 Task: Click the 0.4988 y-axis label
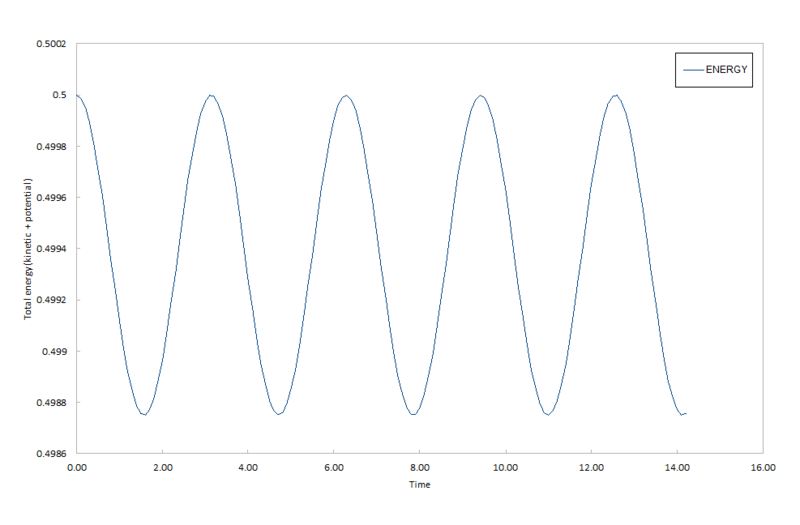51,403
